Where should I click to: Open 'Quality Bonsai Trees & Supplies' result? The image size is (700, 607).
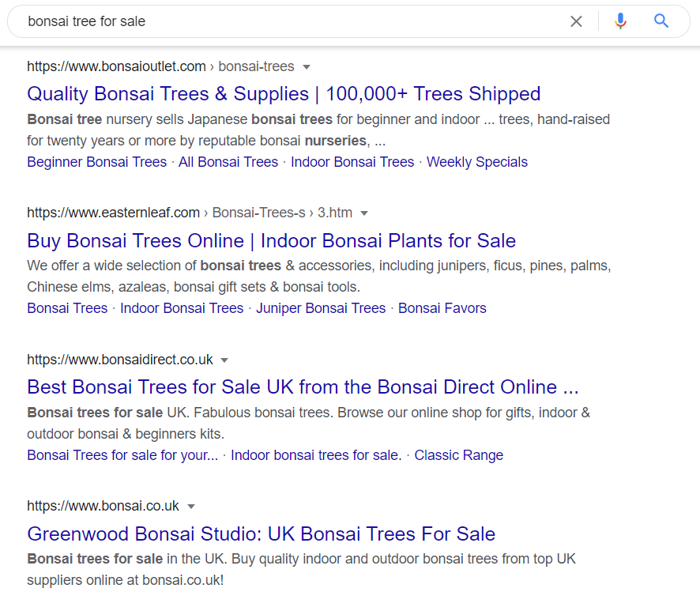pos(284,94)
